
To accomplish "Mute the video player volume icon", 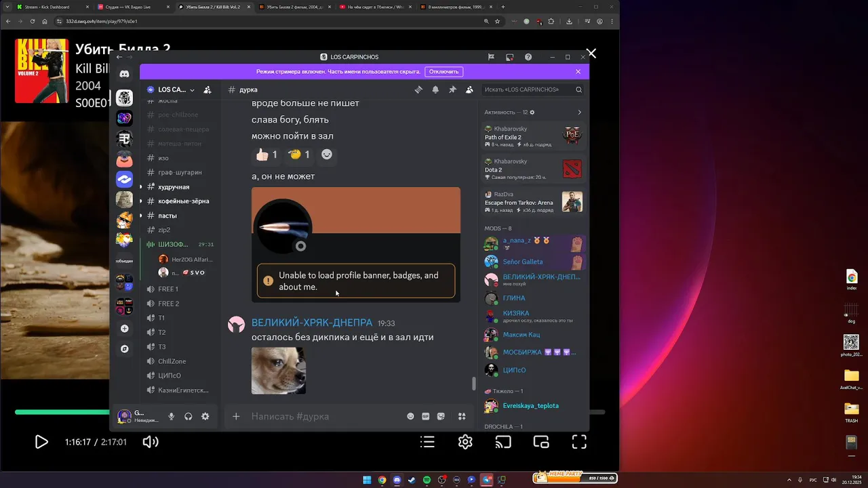I will (151, 442).
